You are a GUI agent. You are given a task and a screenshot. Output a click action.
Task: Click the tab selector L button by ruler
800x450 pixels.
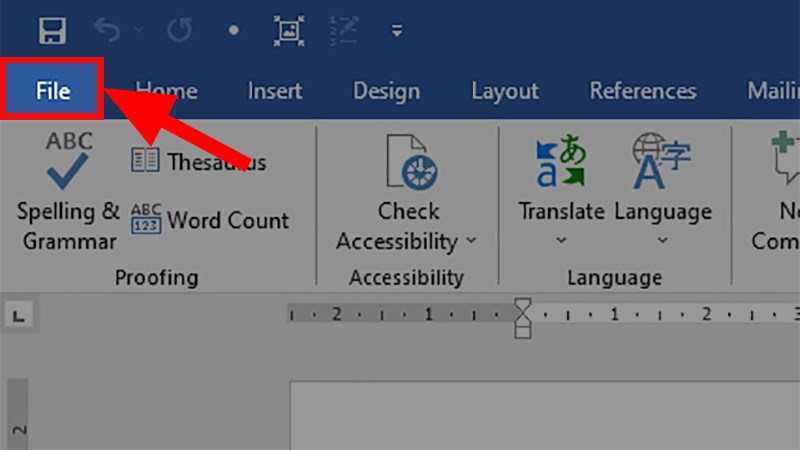point(19,316)
